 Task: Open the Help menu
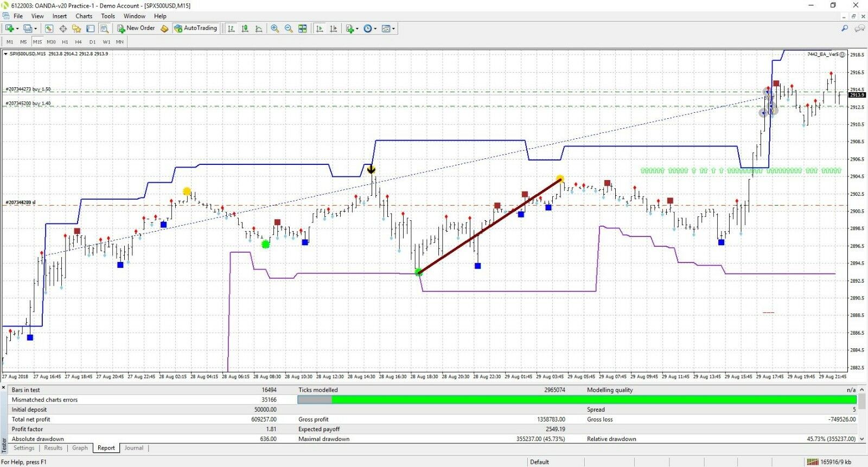[x=160, y=16]
